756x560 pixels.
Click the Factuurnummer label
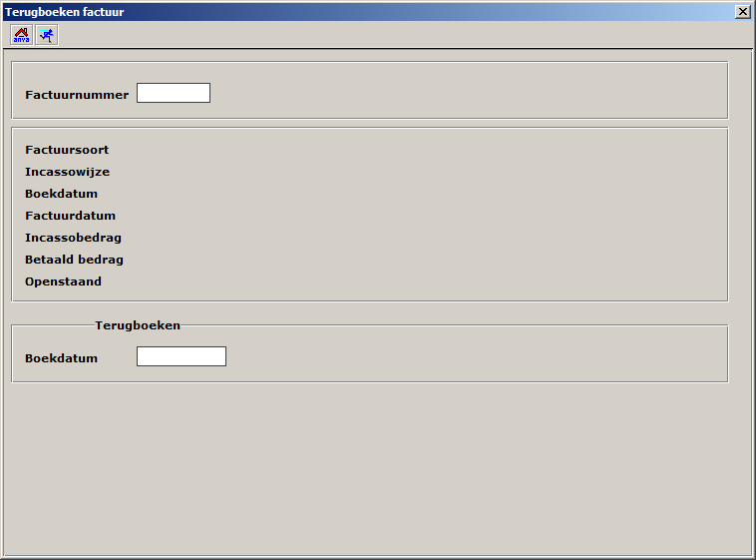77,95
